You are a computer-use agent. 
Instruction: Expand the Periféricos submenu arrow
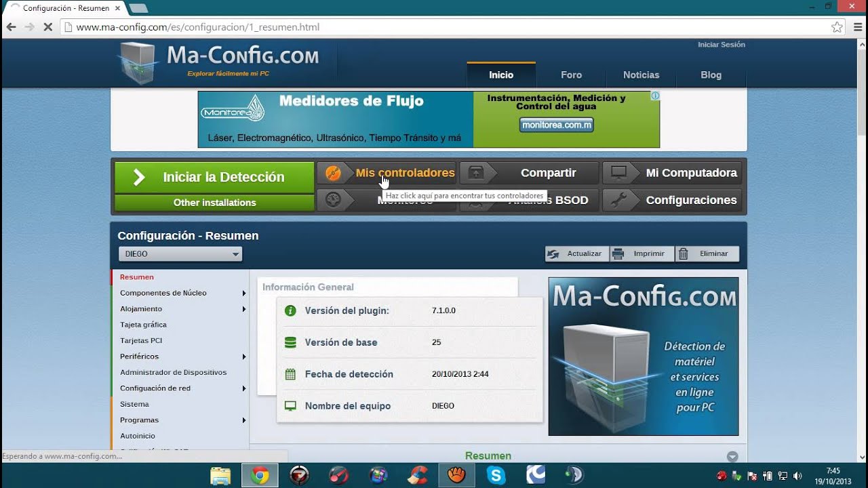(x=244, y=357)
